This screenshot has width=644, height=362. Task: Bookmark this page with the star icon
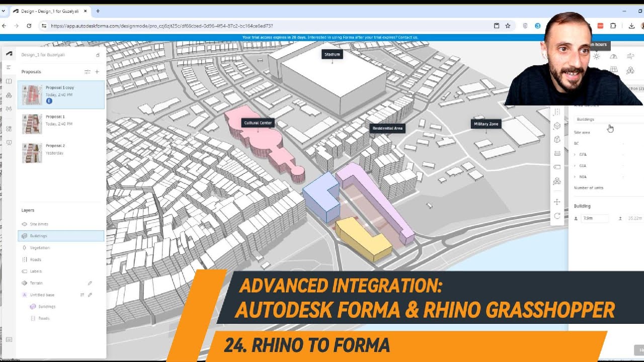(x=508, y=26)
